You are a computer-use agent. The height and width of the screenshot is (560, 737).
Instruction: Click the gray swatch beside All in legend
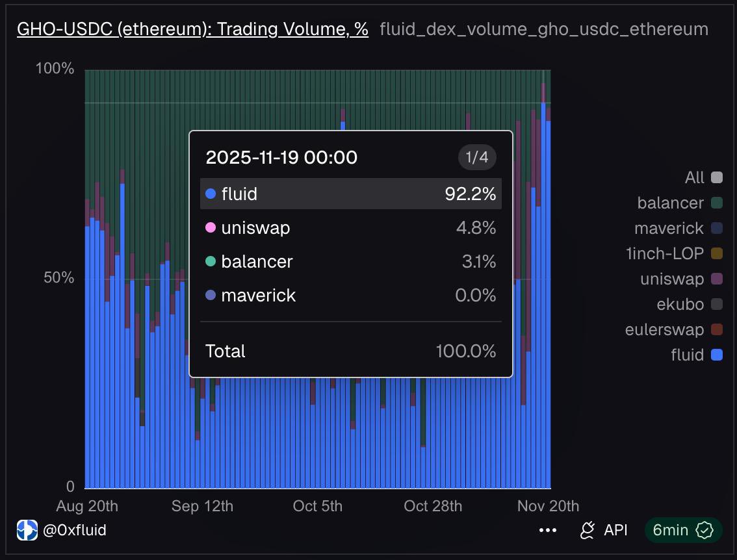716,177
